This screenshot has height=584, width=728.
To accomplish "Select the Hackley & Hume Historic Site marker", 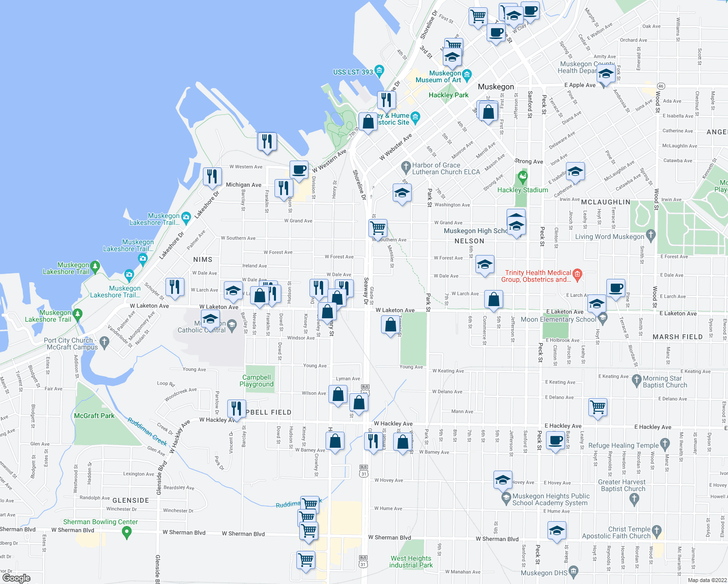I will tap(415, 116).
